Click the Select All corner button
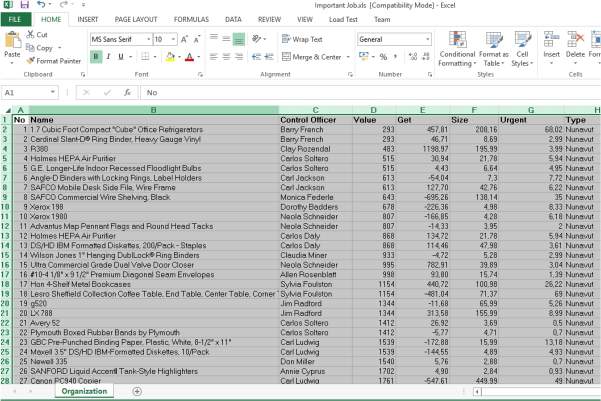This screenshot has width=601, height=401. (x=7, y=110)
